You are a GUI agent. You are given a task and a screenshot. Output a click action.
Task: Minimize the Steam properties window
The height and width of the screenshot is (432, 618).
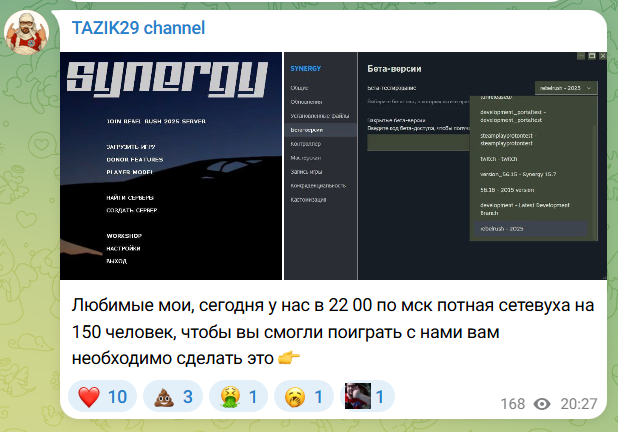[581, 56]
